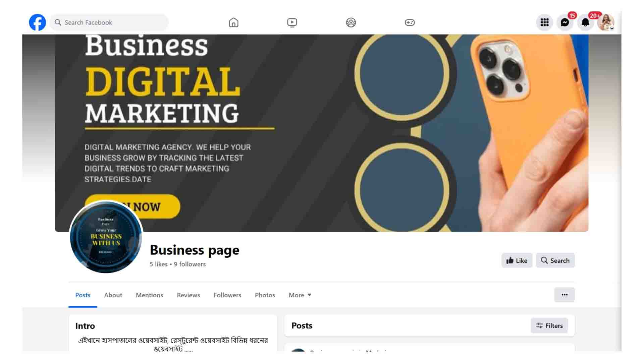
Task: Switch to the About tab
Action: [x=113, y=295]
